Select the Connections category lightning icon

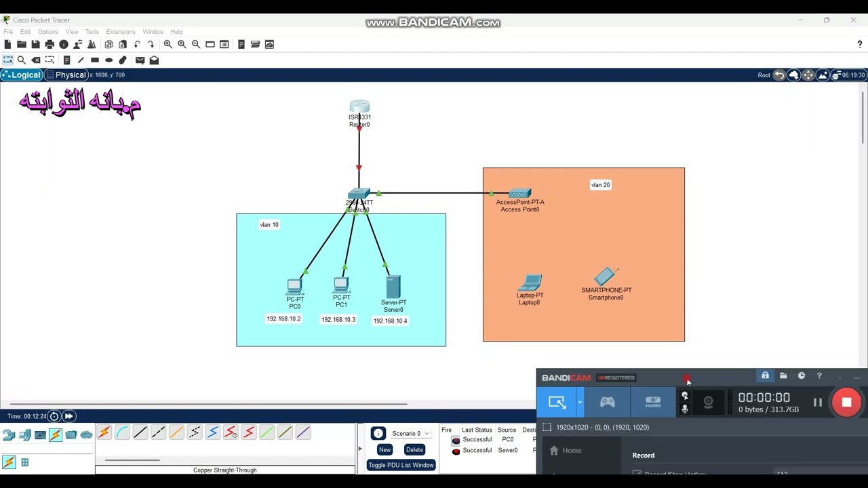tap(56, 435)
